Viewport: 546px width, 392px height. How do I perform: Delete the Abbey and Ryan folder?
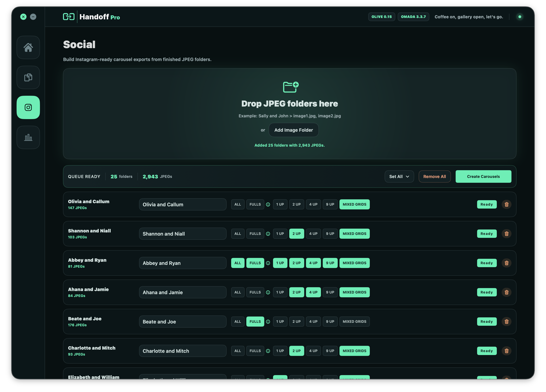pos(506,263)
